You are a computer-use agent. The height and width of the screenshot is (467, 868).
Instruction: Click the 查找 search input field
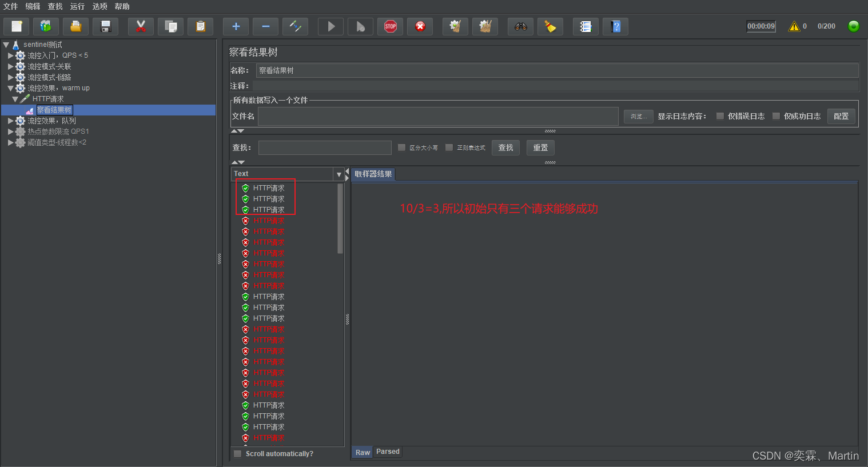tap(325, 147)
